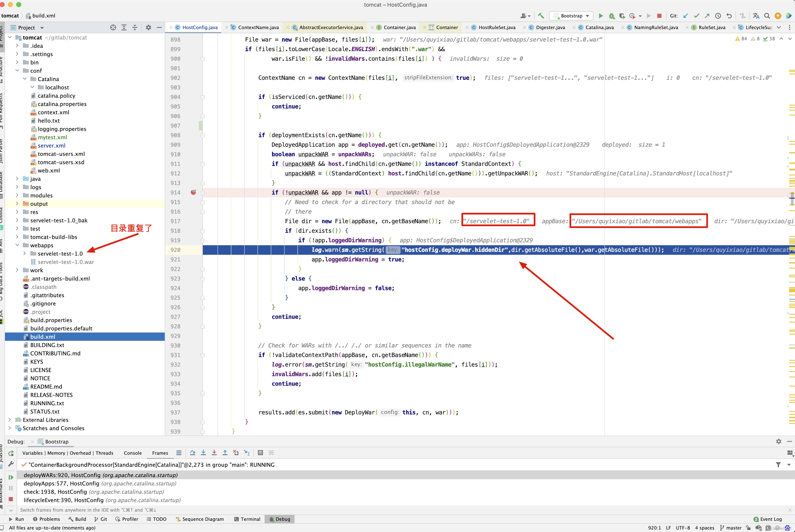Open the Problems tool window
Screen dimensions: 795x532
[x=46, y=519]
